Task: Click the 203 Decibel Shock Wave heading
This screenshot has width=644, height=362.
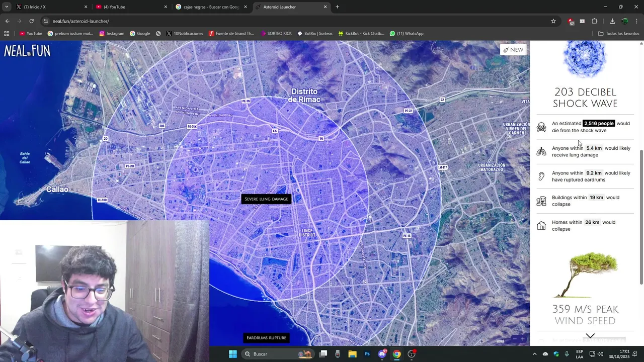Action: [585, 98]
